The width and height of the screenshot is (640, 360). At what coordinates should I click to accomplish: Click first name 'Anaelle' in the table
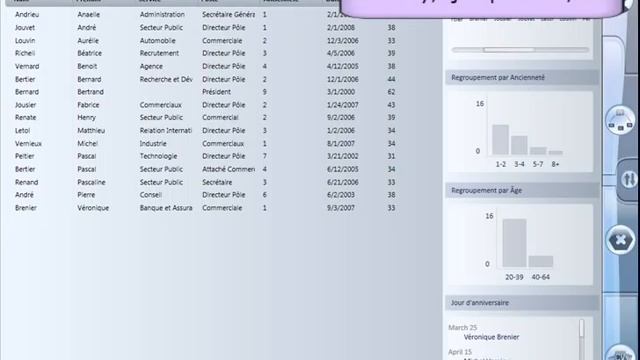89,14
